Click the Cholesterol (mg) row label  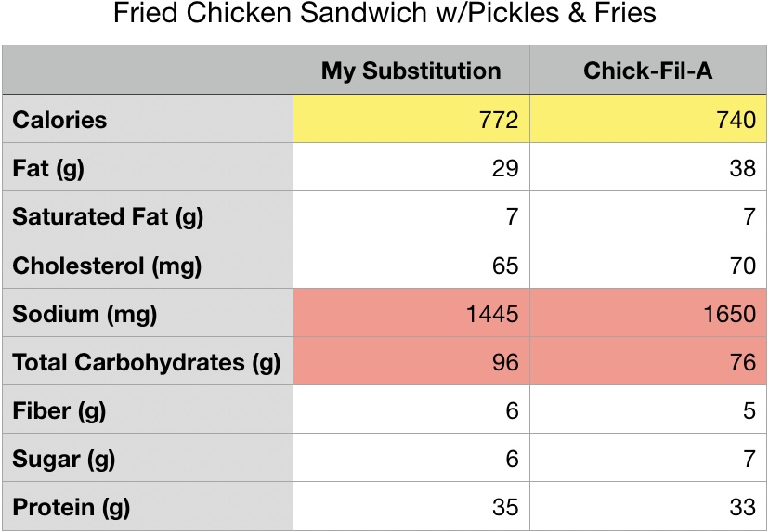pos(107,266)
